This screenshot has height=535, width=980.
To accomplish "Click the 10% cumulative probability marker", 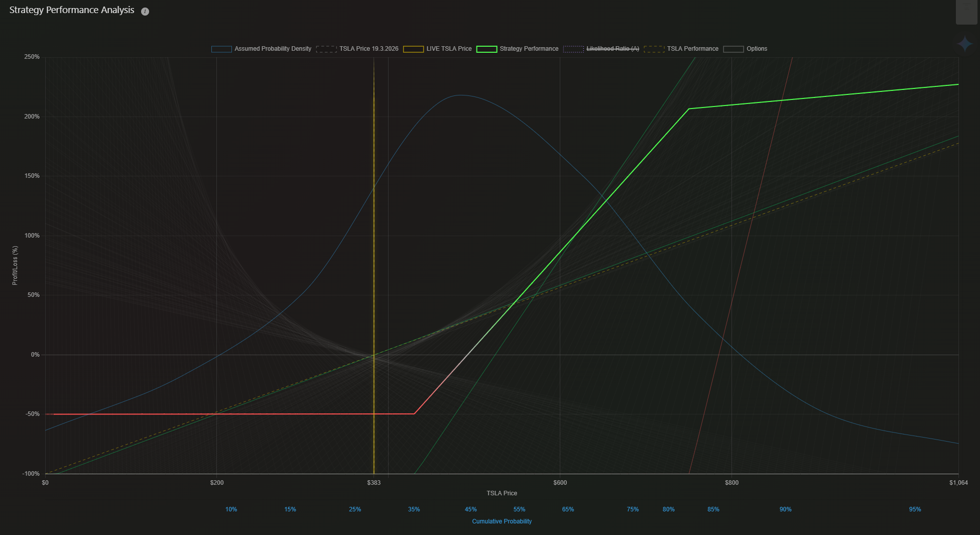I will click(231, 509).
